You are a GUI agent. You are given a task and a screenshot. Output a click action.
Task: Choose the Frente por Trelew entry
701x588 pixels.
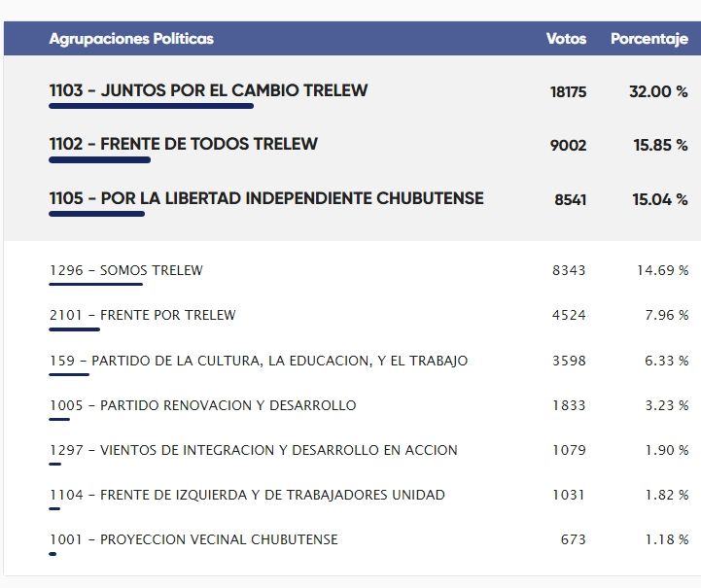coord(142,315)
